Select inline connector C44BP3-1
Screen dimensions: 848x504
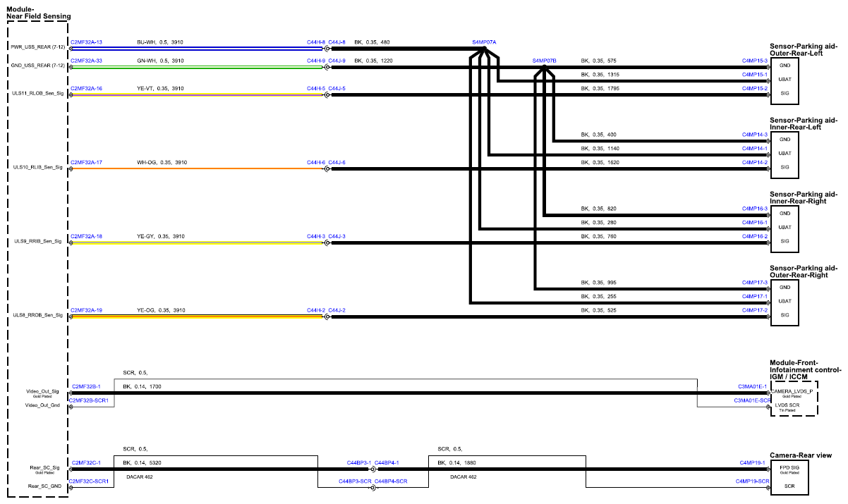(359, 462)
